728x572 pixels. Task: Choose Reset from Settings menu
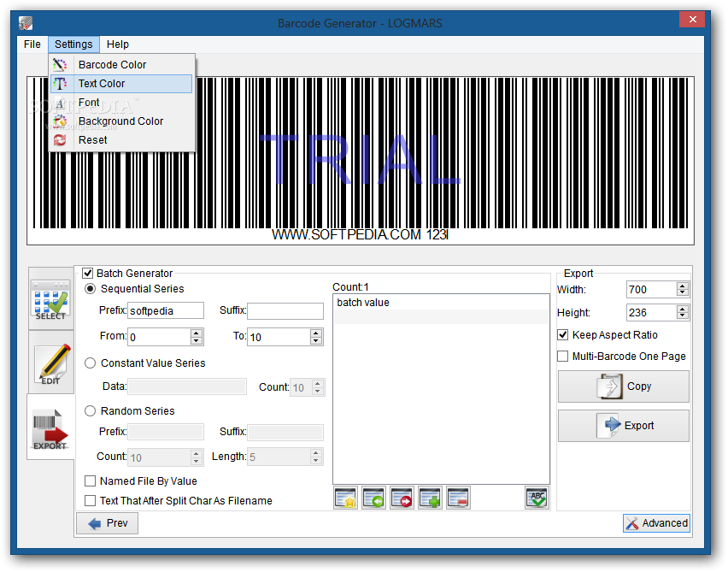tap(121, 140)
